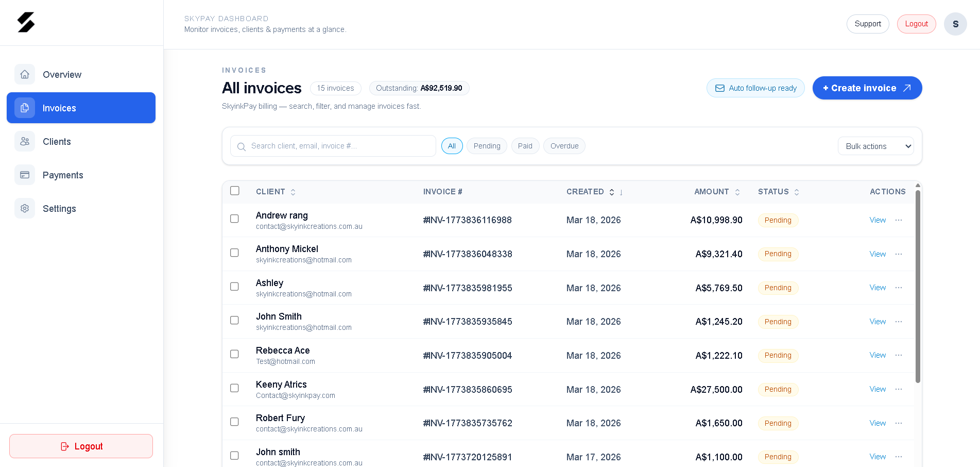Open the Bulk actions dropdown
The height and width of the screenshot is (467, 980).
click(875, 146)
